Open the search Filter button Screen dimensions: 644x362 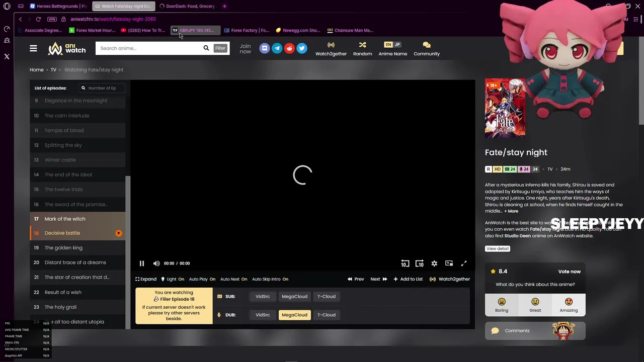(x=220, y=48)
